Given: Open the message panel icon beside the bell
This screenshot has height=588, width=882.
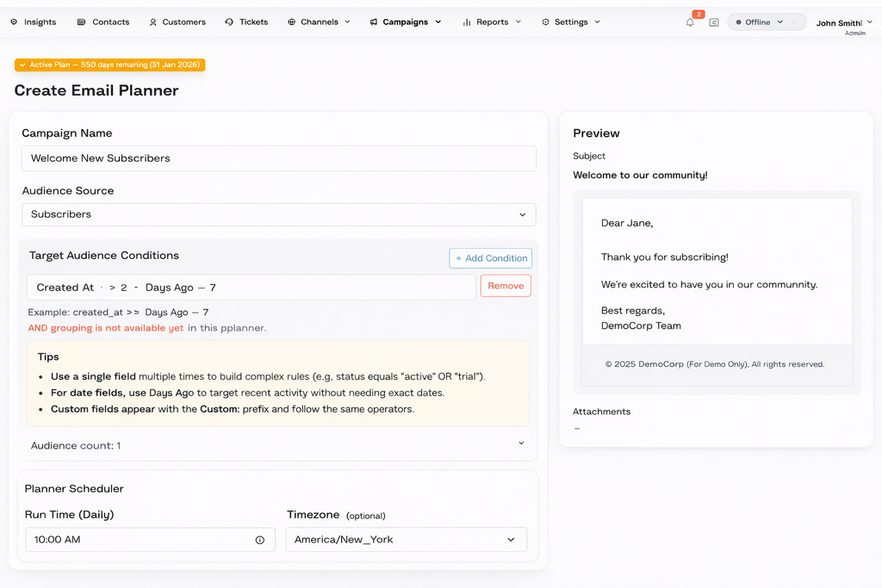Looking at the screenshot, I should (714, 22).
